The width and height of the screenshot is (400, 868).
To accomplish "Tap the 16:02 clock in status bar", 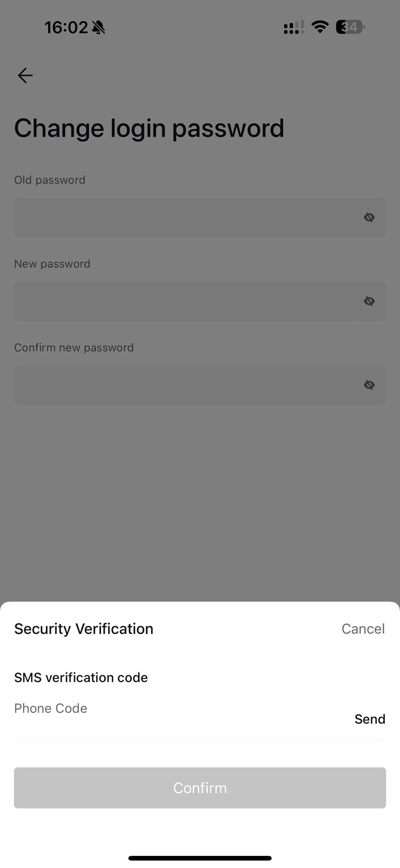I will 66,27.
